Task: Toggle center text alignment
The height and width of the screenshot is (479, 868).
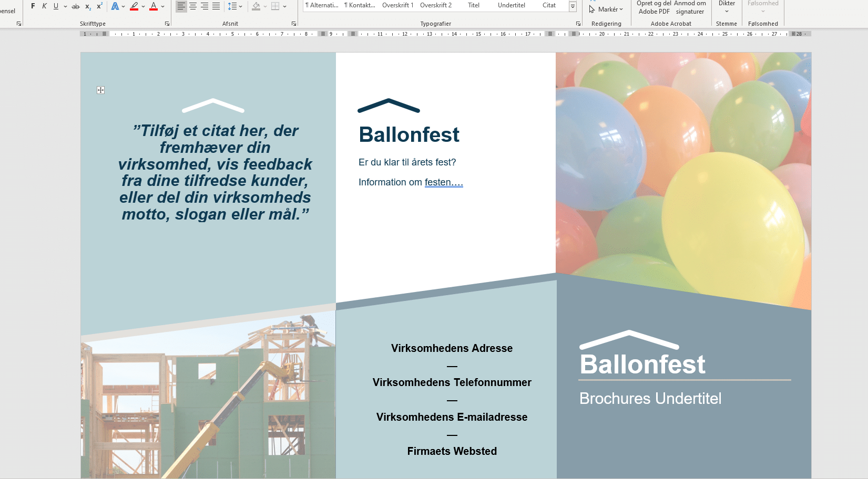Action: pos(192,6)
